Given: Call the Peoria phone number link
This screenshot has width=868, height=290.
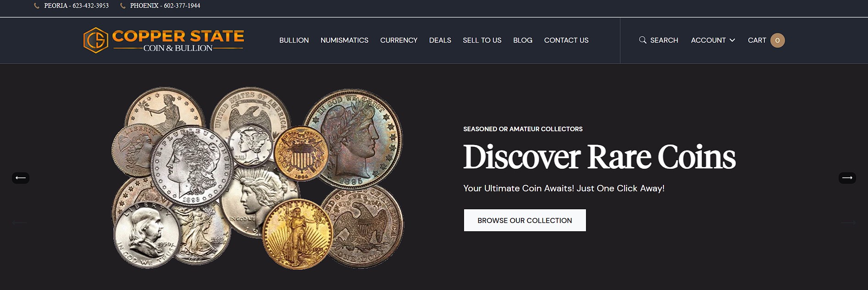Looking at the screenshot, I should coord(77,6).
